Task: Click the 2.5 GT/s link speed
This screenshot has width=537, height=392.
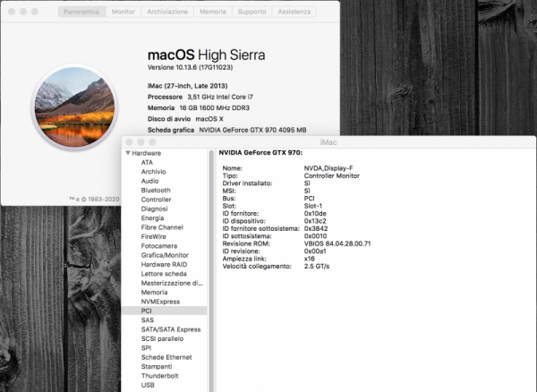Action: pos(317,266)
